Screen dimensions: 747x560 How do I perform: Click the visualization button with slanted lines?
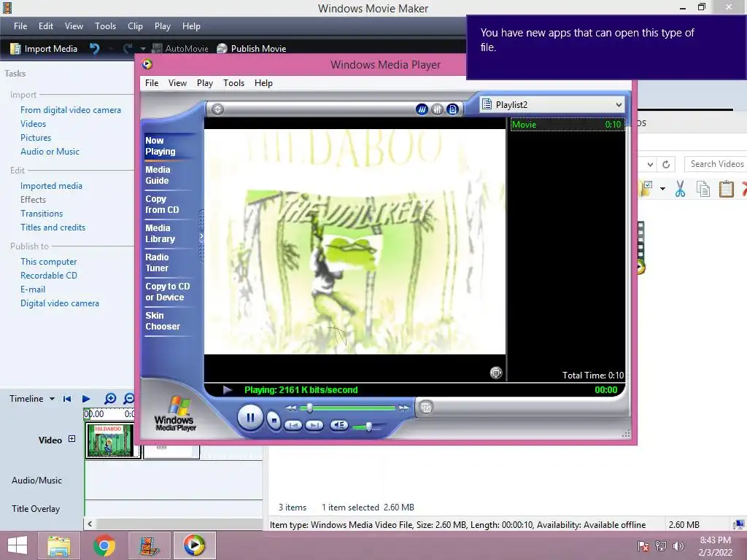click(422, 109)
